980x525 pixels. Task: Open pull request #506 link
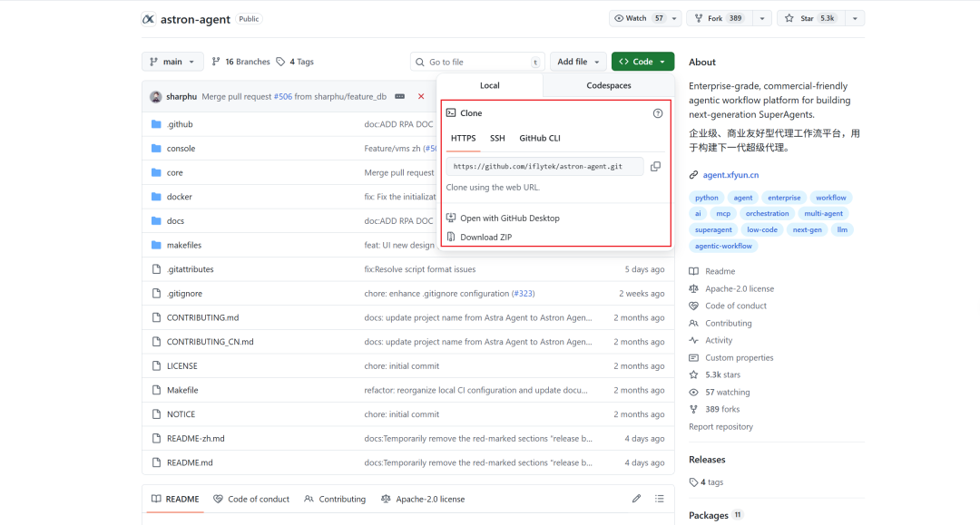(283, 97)
